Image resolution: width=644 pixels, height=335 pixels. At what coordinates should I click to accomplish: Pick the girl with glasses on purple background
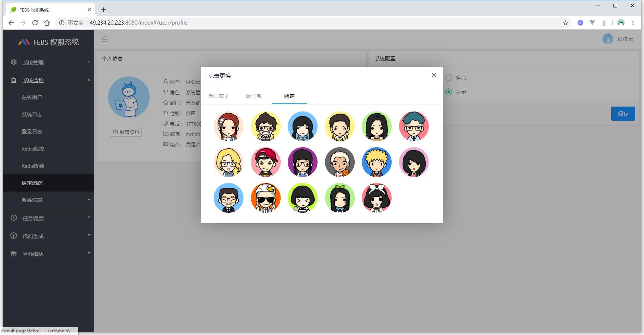(303, 162)
